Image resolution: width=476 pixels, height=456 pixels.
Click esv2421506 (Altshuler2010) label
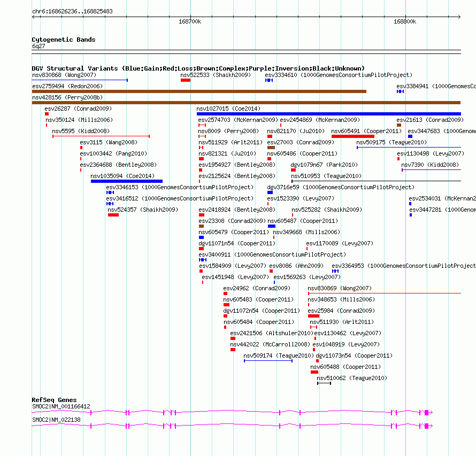[272, 333]
